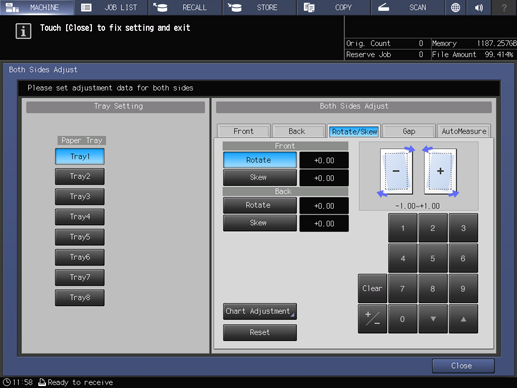Toggle sign with the plus/minus key
Viewport: 517px width, 388px height.
tap(372, 319)
